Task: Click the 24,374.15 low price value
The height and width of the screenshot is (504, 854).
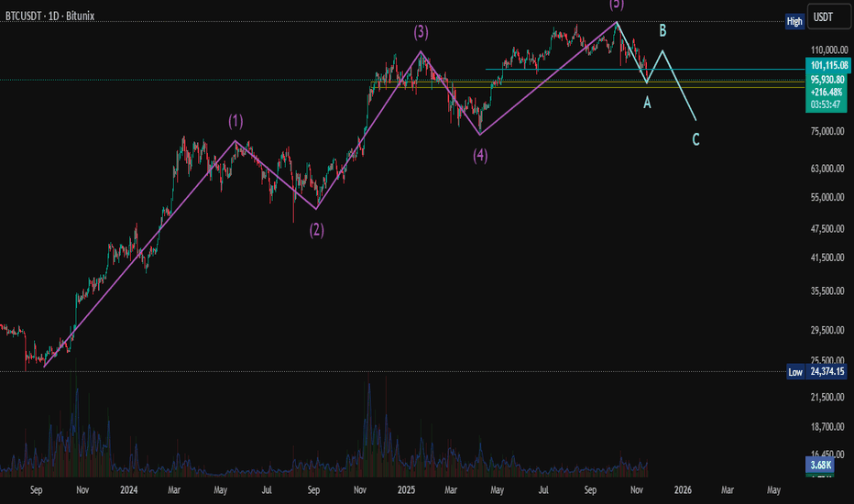Action: coord(827,372)
